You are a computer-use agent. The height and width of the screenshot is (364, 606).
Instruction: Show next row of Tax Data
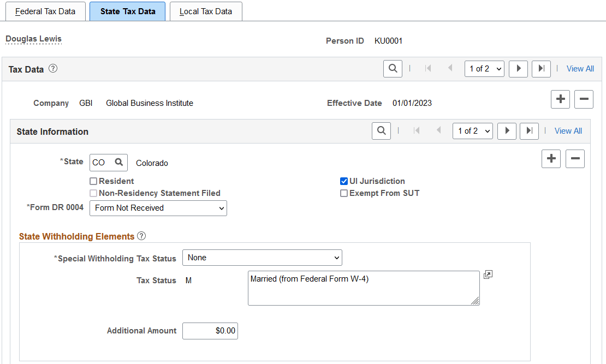(x=518, y=68)
